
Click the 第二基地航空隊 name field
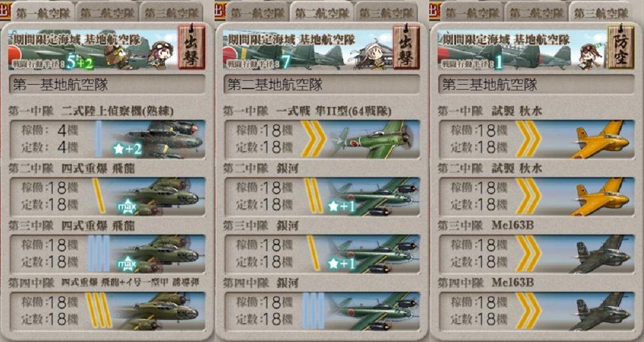(322, 85)
